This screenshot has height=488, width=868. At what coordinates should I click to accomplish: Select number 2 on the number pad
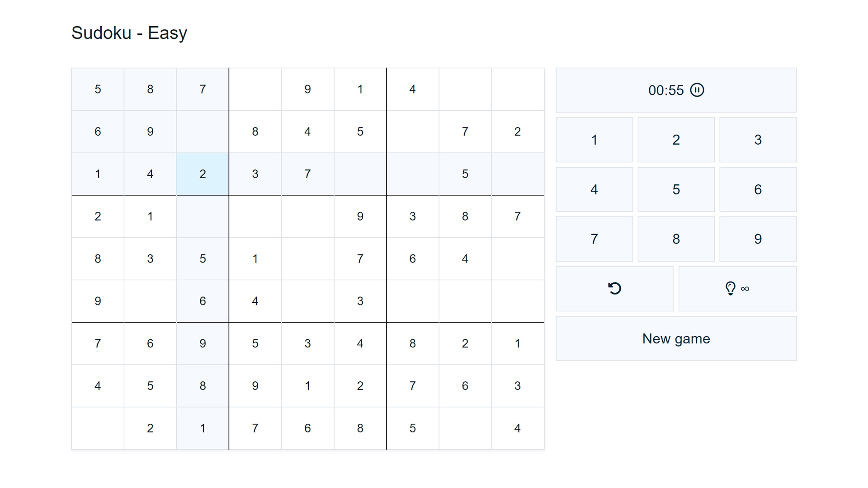pos(676,140)
